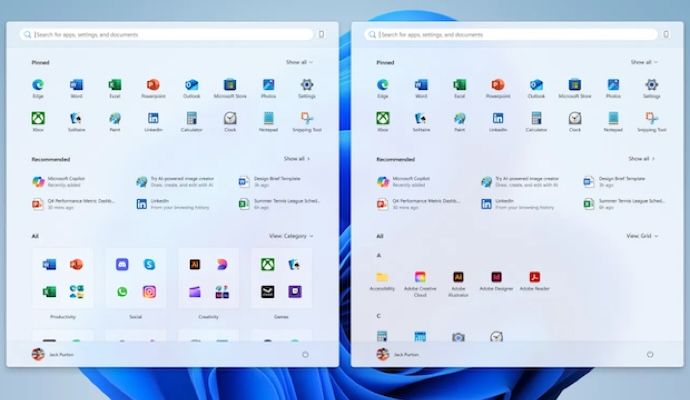Open Snipping Tool in the right panel

[x=651, y=119]
